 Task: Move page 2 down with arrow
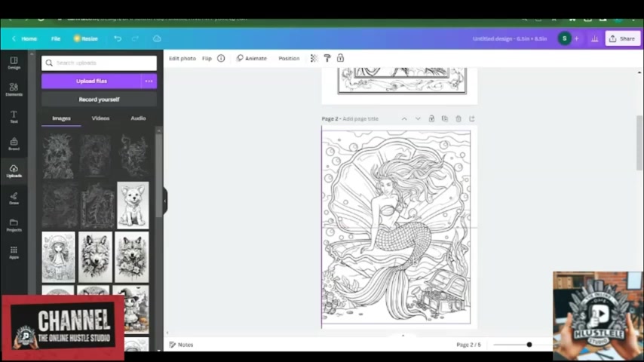point(418,118)
